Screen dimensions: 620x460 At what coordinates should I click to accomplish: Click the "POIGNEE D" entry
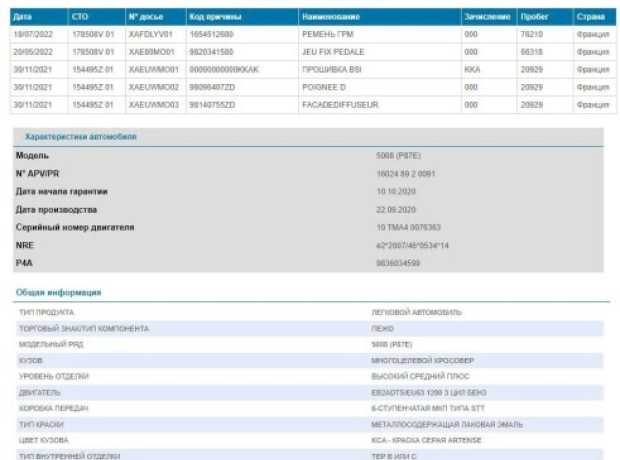pyautogui.click(x=324, y=87)
